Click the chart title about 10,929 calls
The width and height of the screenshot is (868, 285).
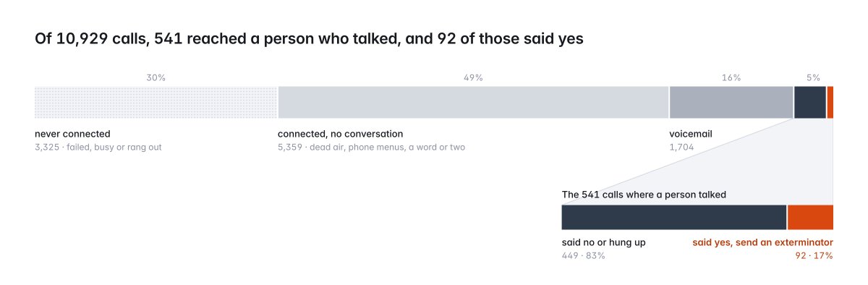click(x=309, y=39)
